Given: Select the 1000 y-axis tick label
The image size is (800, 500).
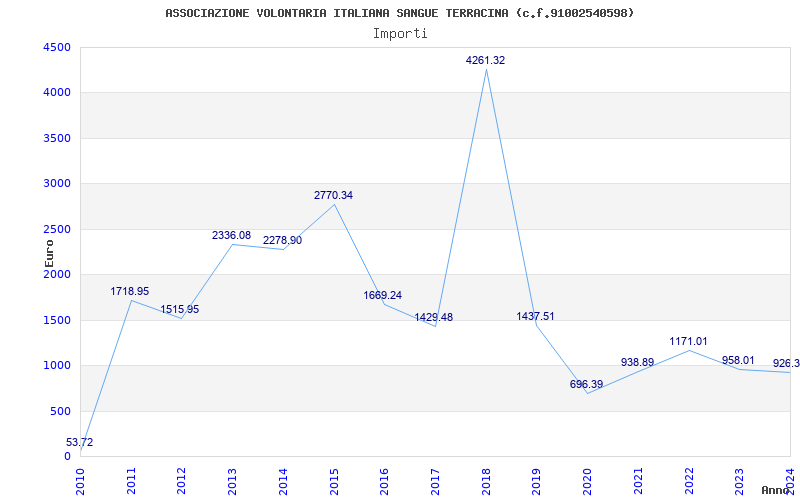Looking at the screenshot, I should [57, 366].
